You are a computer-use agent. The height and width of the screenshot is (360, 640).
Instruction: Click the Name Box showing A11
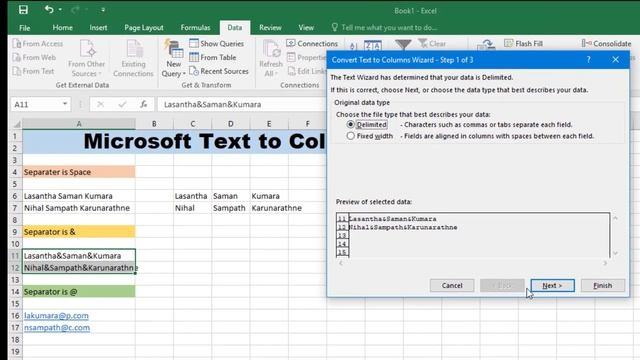(x=36, y=104)
